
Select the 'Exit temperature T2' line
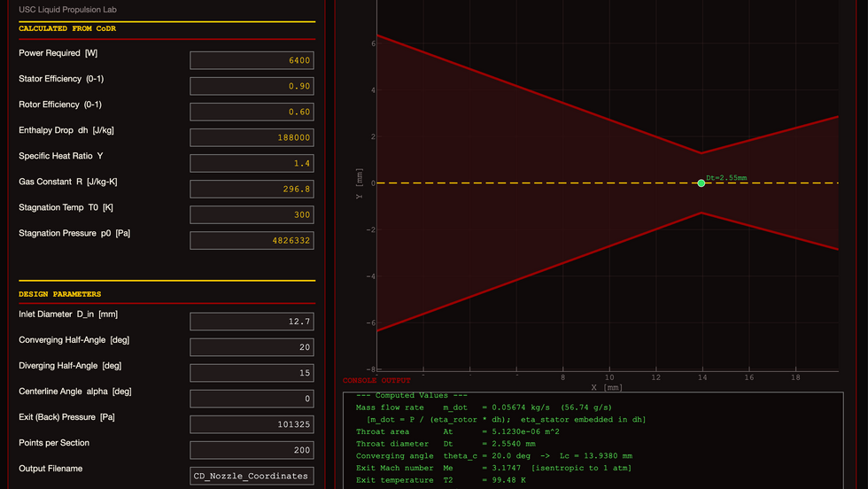[441, 480]
